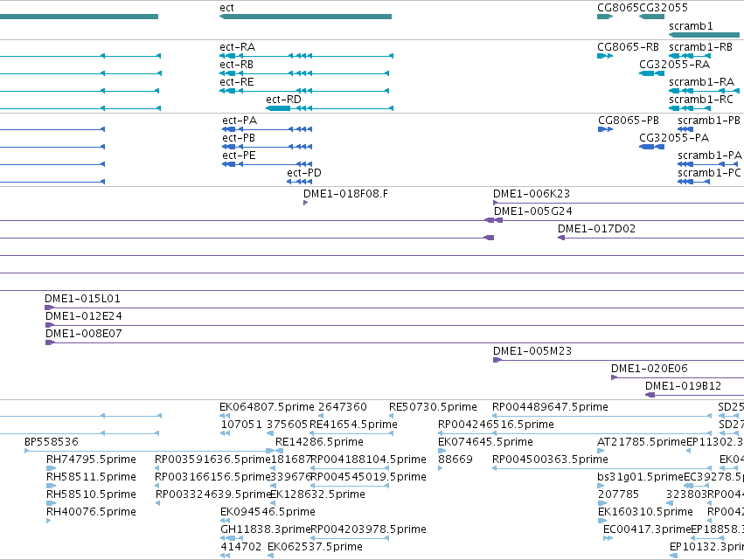This screenshot has width=744, height=560.
Task: Click the ect-PB protein label
Action: click(x=239, y=138)
